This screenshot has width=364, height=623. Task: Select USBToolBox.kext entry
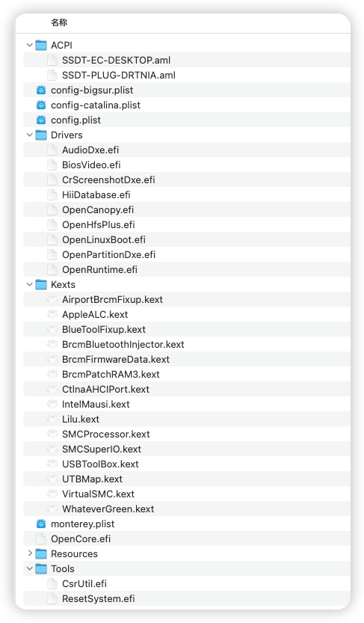click(187, 464)
